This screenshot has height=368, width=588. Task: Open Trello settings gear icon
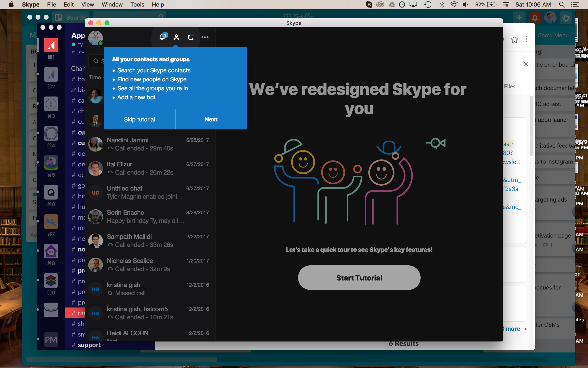[x=566, y=18]
